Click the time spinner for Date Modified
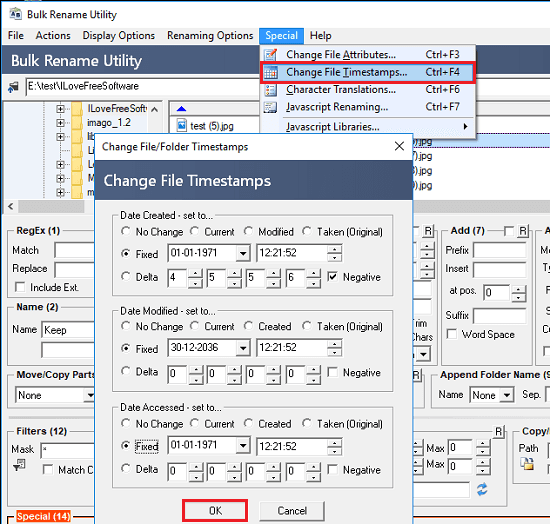The height and width of the screenshot is (524, 550). tap(335, 348)
